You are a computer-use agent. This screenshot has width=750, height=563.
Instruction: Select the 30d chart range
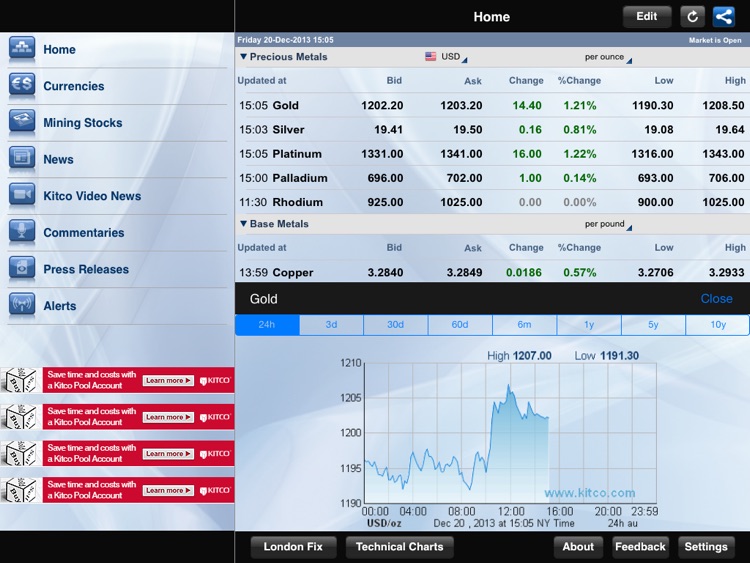click(396, 325)
